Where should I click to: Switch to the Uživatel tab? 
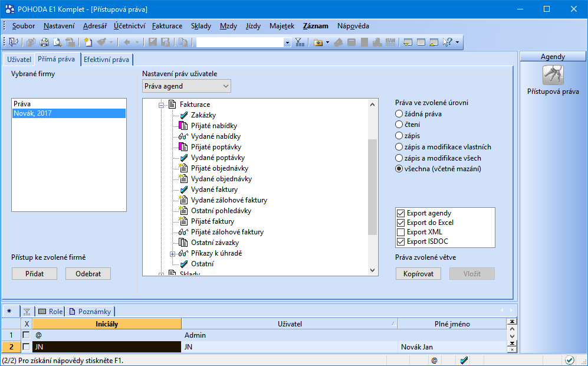coord(19,59)
